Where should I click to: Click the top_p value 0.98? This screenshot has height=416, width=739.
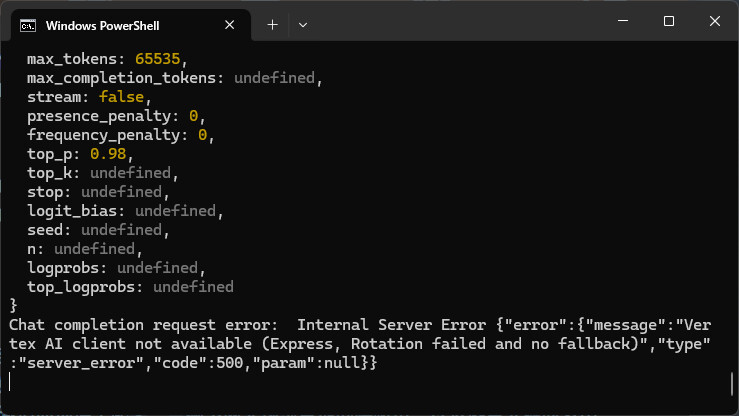point(111,154)
